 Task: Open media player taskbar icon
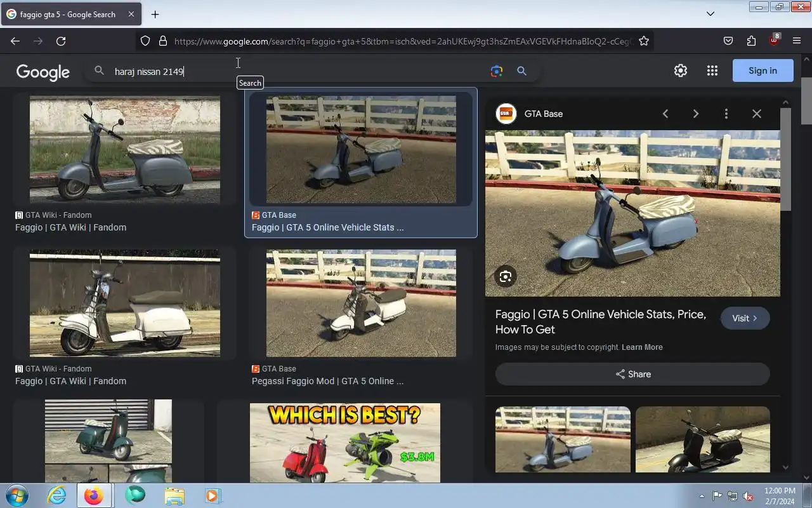[x=213, y=495]
